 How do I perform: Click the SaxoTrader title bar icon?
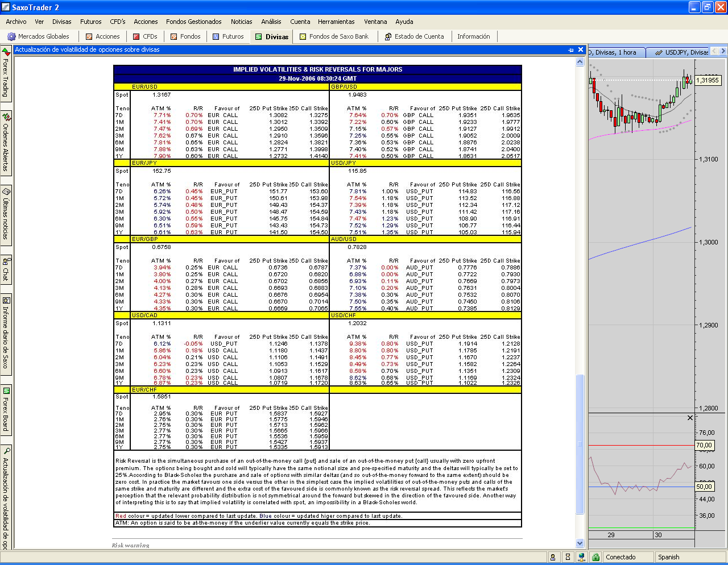(6, 7)
